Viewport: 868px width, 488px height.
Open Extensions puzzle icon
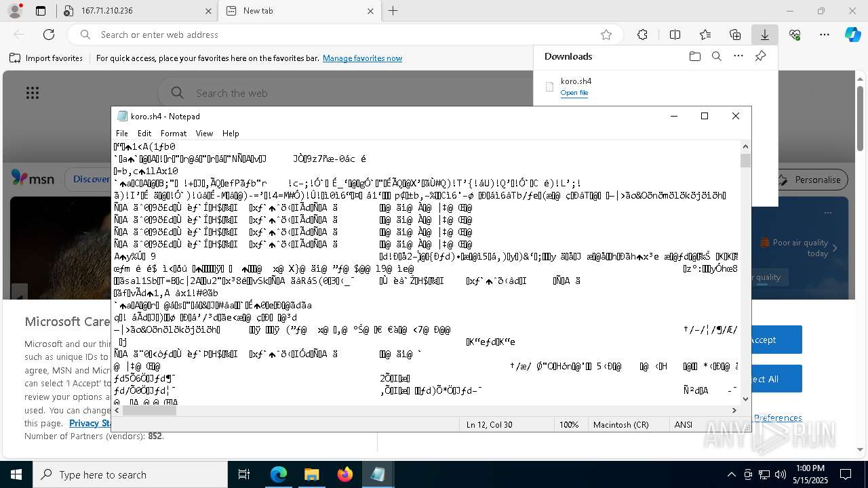click(x=642, y=35)
